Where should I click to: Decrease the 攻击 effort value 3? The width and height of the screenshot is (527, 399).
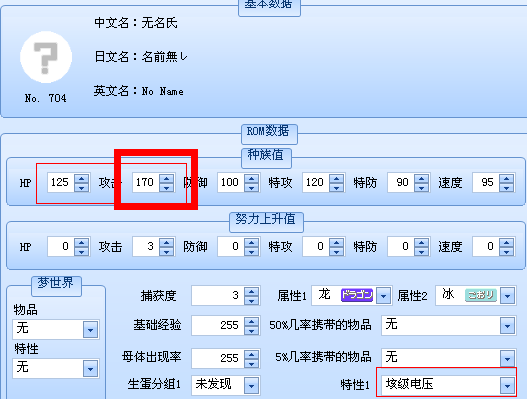coord(166,251)
